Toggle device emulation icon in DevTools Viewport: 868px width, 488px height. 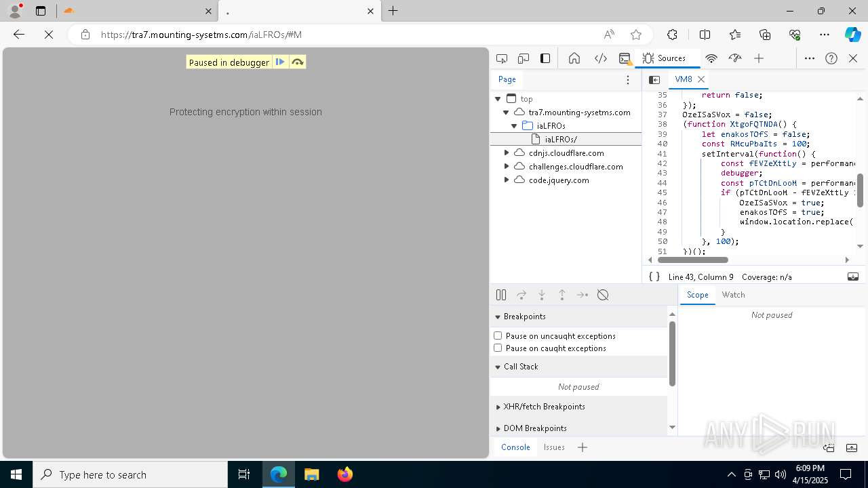click(x=524, y=58)
